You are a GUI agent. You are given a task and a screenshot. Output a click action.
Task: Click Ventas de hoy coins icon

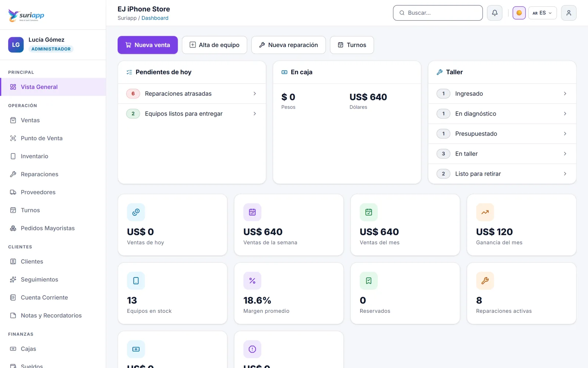point(136,212)
